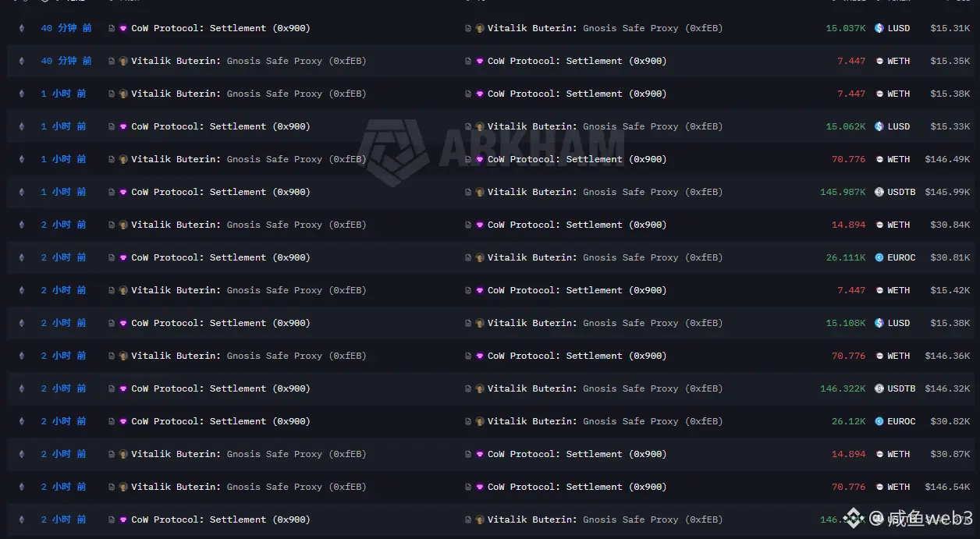
Task: Click the CoW Protocol logo in the To column, $15.42K row
Action: pos(480,290)
